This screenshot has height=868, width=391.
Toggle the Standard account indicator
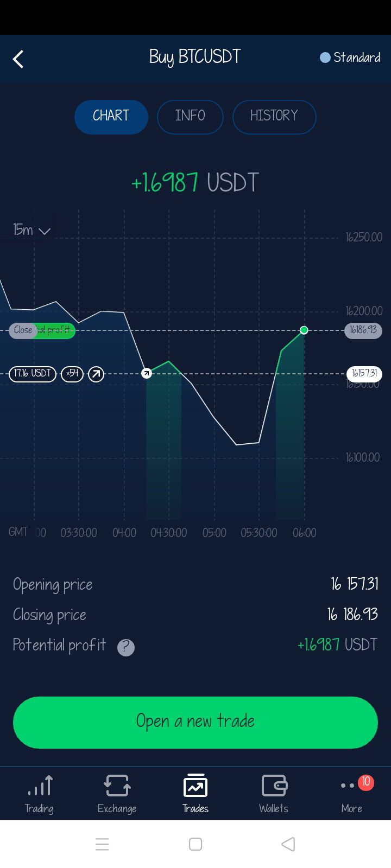[x=350, y=58]
